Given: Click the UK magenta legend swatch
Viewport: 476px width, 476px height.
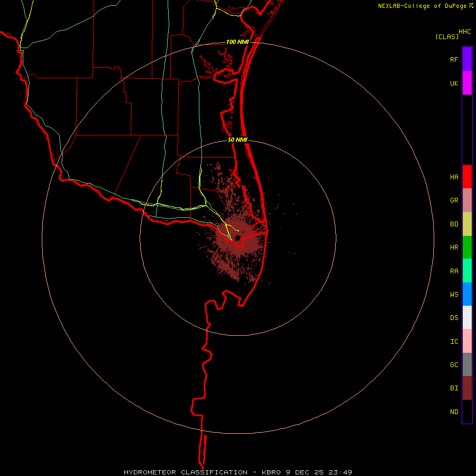Looking at the screenshot, I should [x=467, y=83].
